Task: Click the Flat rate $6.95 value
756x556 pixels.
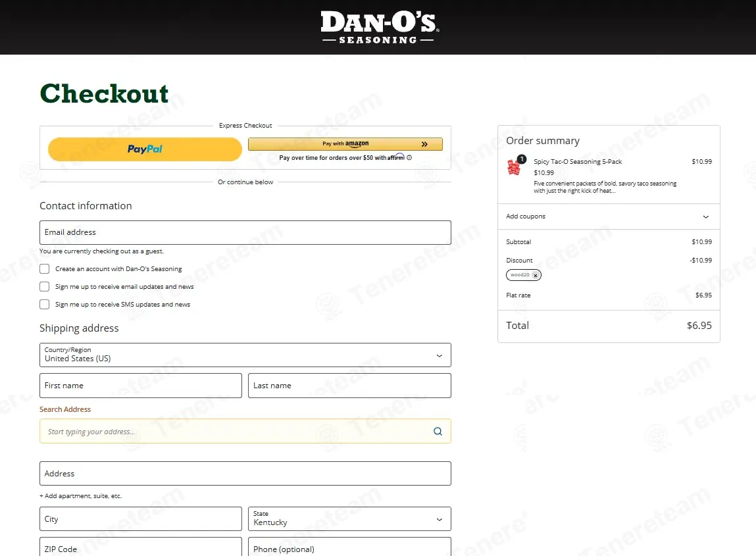Action: click(x=703, y=295)
